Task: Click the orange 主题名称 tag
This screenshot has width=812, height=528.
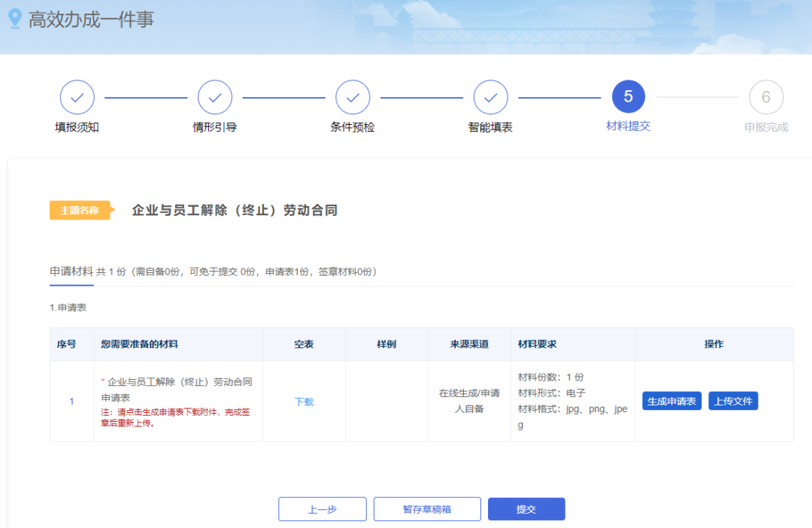Action: click(80, 211)
